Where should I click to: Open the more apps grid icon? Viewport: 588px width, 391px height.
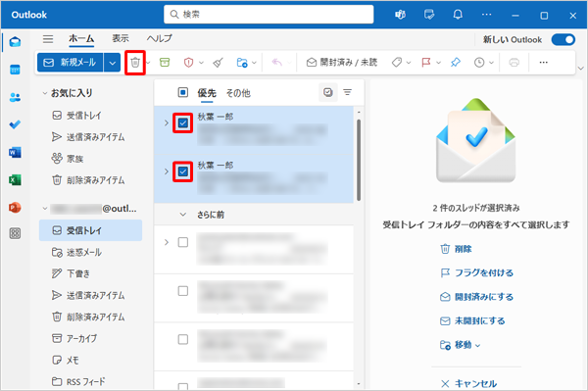click(15, 233)
